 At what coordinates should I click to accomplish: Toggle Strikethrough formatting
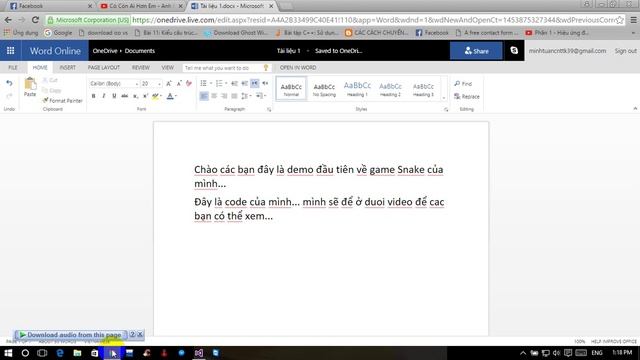(x=124, y=96)
